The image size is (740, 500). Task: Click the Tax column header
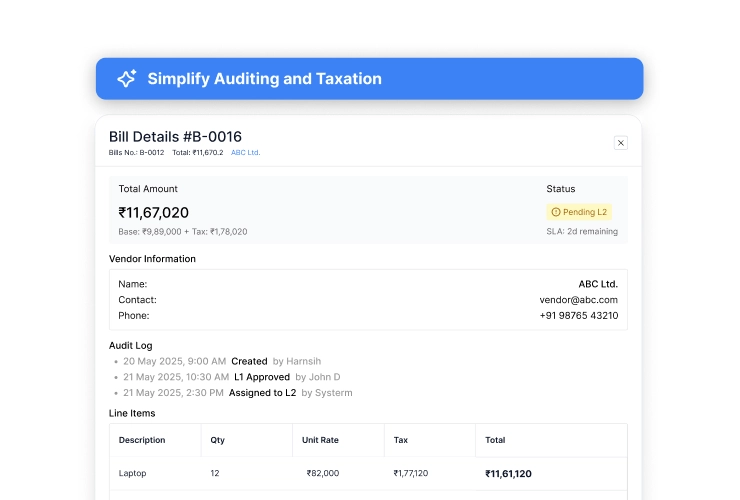[400, 440]
